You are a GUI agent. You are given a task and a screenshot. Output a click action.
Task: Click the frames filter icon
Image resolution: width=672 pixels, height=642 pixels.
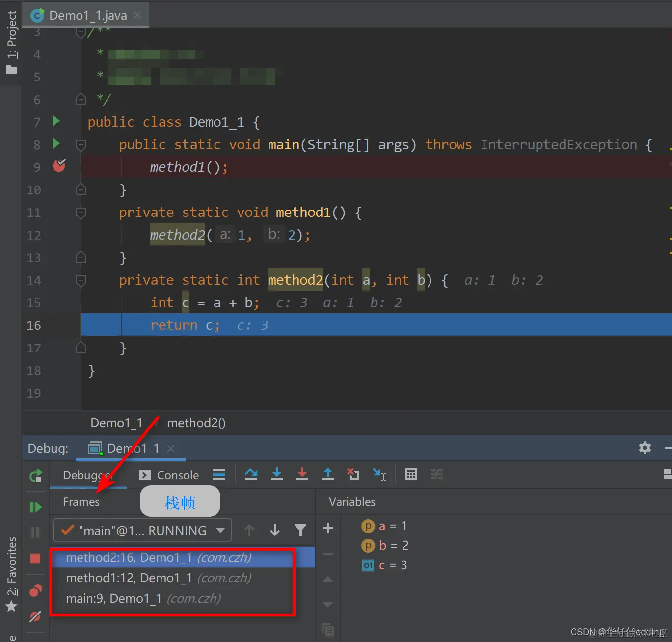300,530
